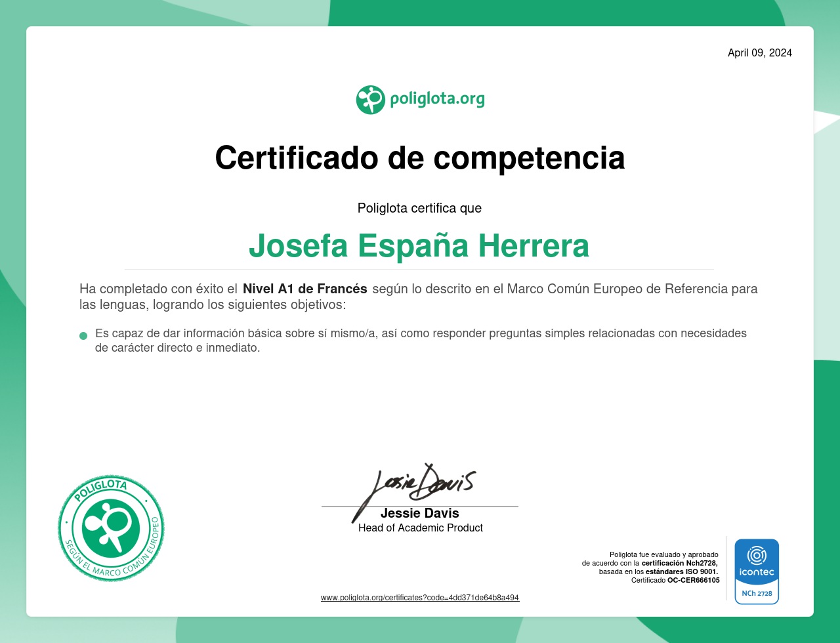The height and width of the screenshot is (643, 840).
Task: Click the text 'estándares ISO 9001'
Action: pos(681,571)
